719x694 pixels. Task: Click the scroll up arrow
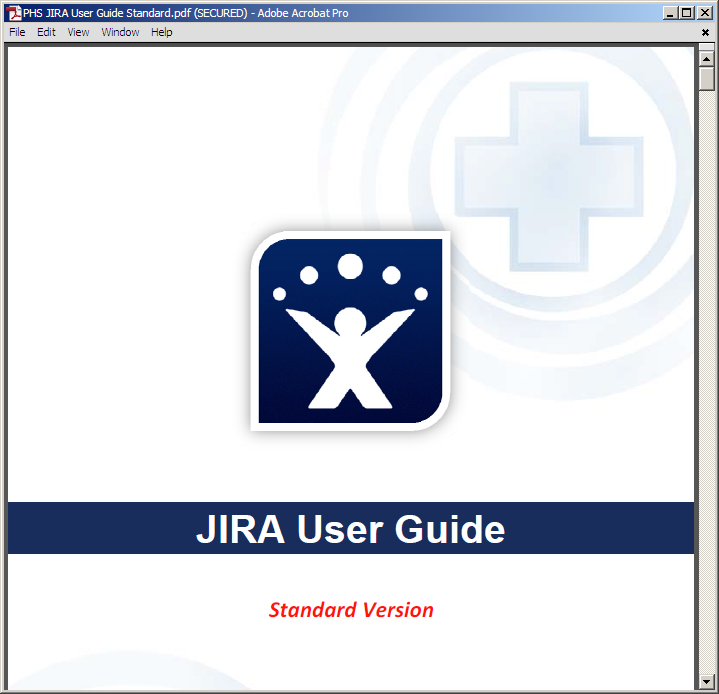[x=706, y=57]
